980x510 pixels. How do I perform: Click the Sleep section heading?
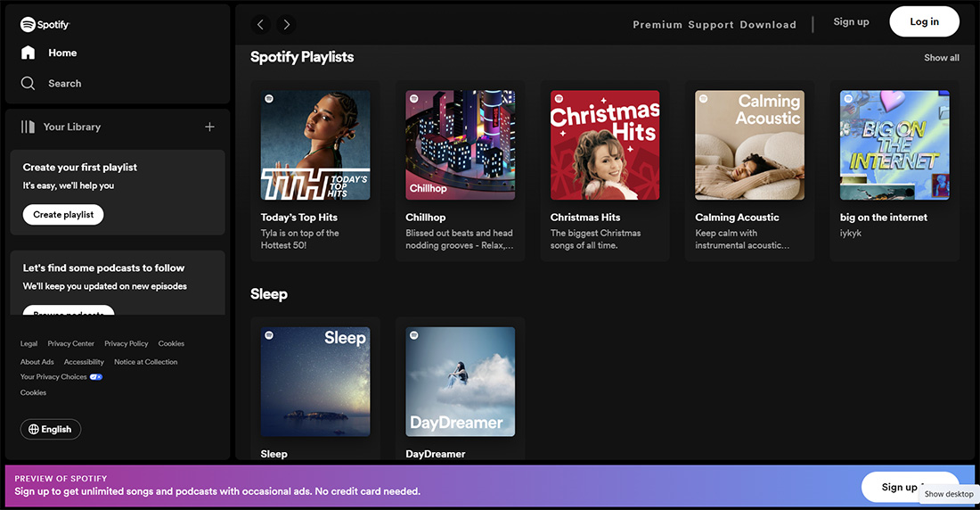coord(269,294)
